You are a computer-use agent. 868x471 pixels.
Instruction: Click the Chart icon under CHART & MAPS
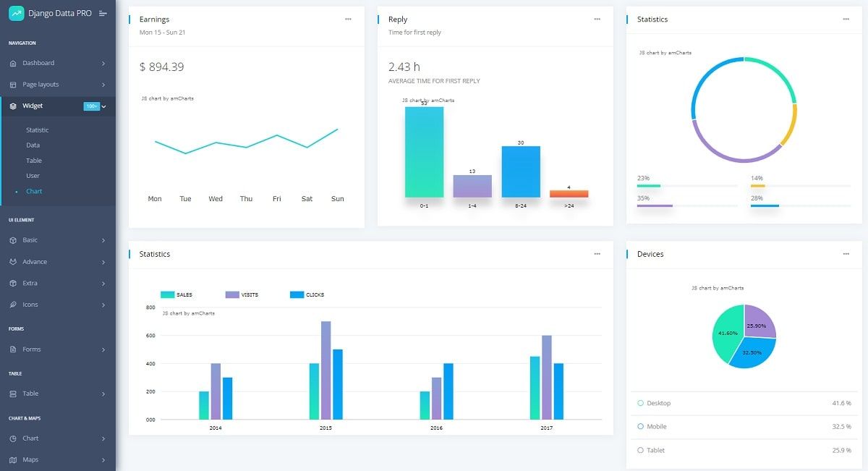(x=12, y=438)
